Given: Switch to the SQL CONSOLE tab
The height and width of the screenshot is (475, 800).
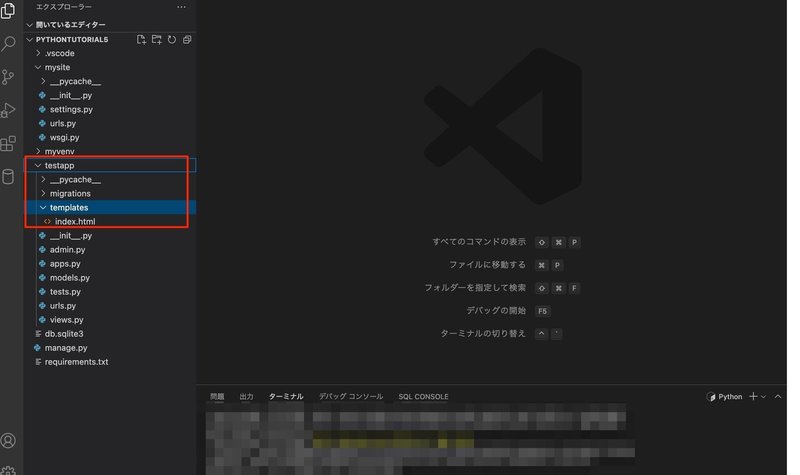Looking at the screenshot, I should (423, 396).
